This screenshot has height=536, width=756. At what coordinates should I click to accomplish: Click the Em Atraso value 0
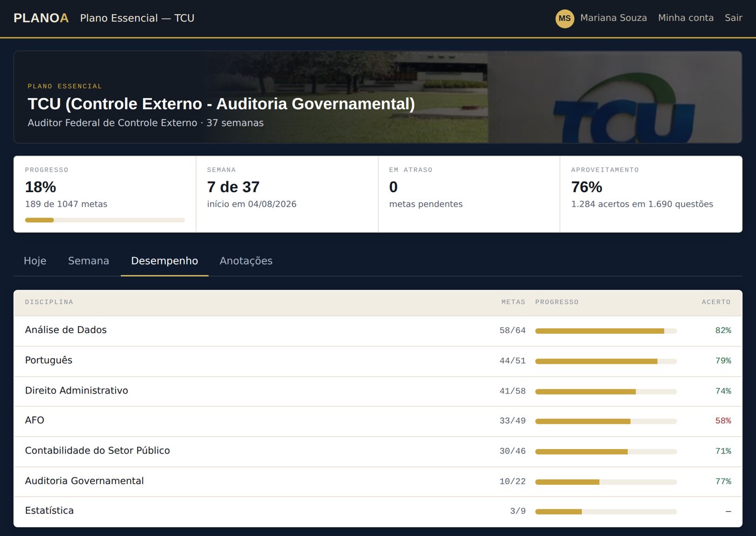(393, 187)
